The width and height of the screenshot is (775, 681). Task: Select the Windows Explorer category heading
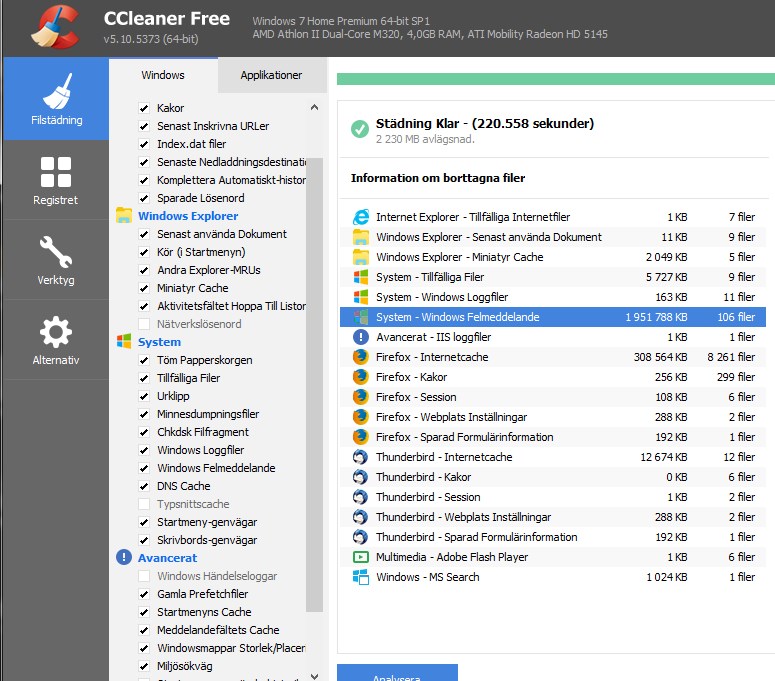188,216
